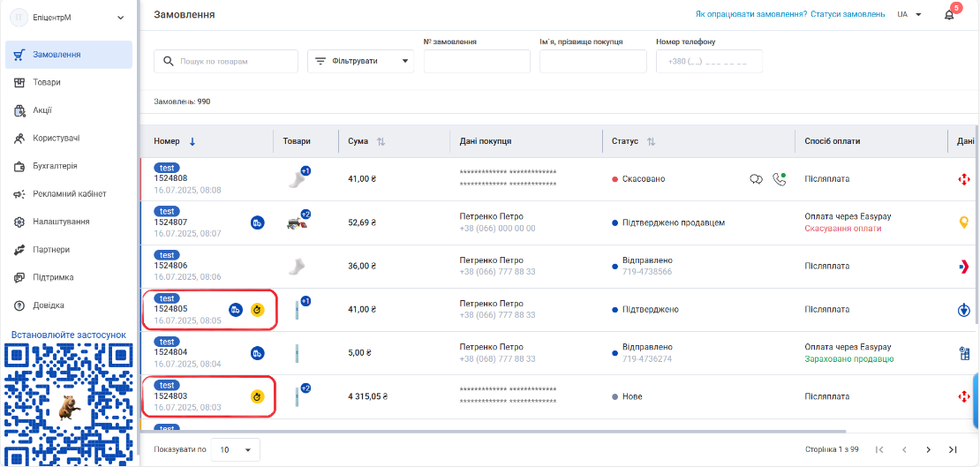The width and height of the screenshot is (980, 467).
Task: Click the yellow pin delivery icon in order 1524807
Action: (x=964, y=222)
